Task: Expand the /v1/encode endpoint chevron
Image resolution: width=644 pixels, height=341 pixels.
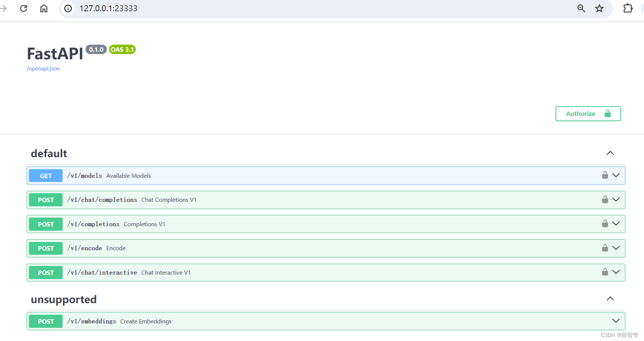Action: (x=616, y=248)
